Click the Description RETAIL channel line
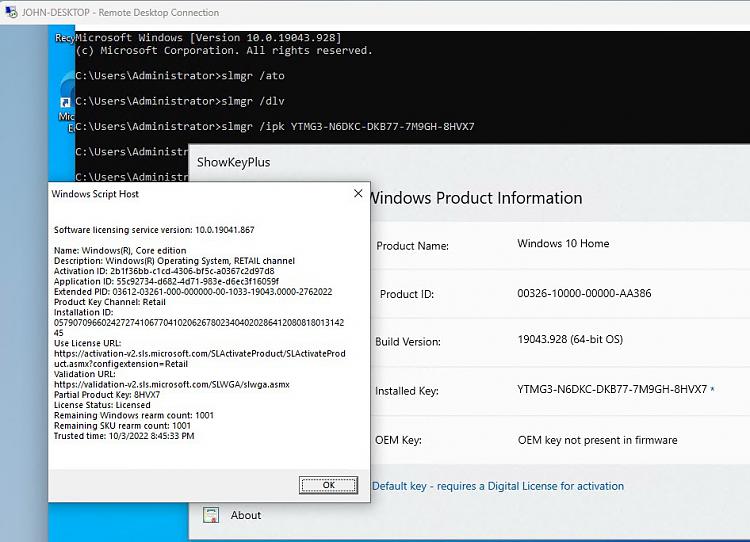 coord(174,261)
